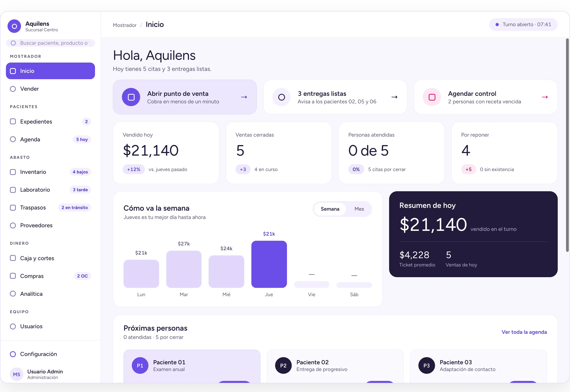Click the Configuración gear icon
The image size is (570, 392).
coord(13,354)
